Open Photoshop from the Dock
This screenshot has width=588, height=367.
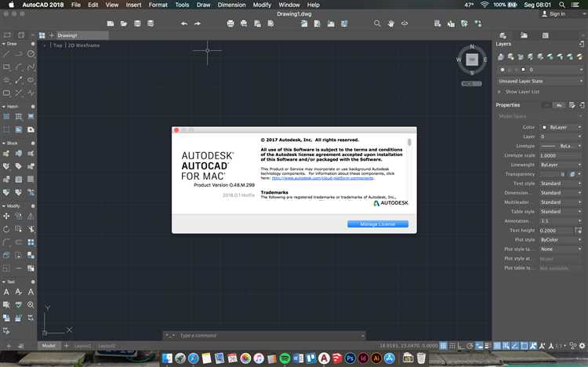pyautogui.click(x=350, y=358)
